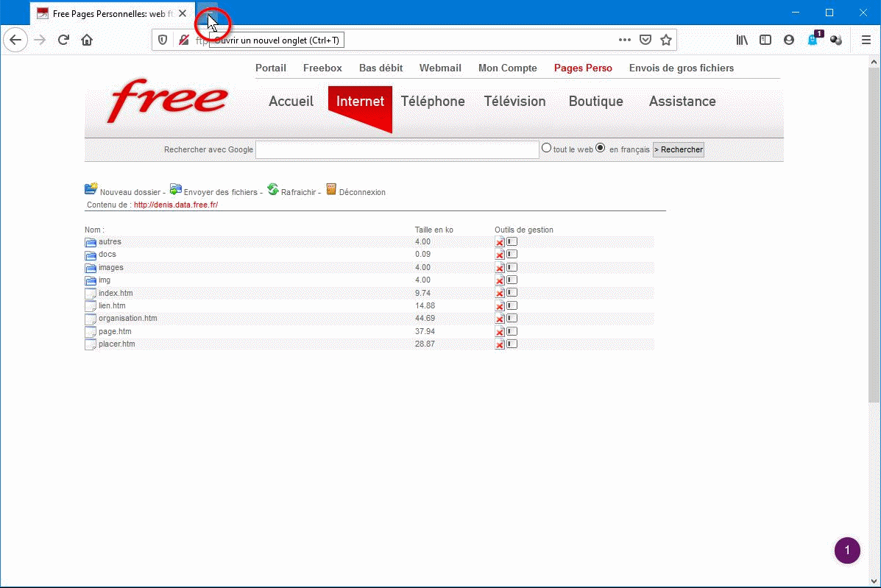Reload the page using the refresh icon
Screen dimensions: 881x588
click(63, 40)
